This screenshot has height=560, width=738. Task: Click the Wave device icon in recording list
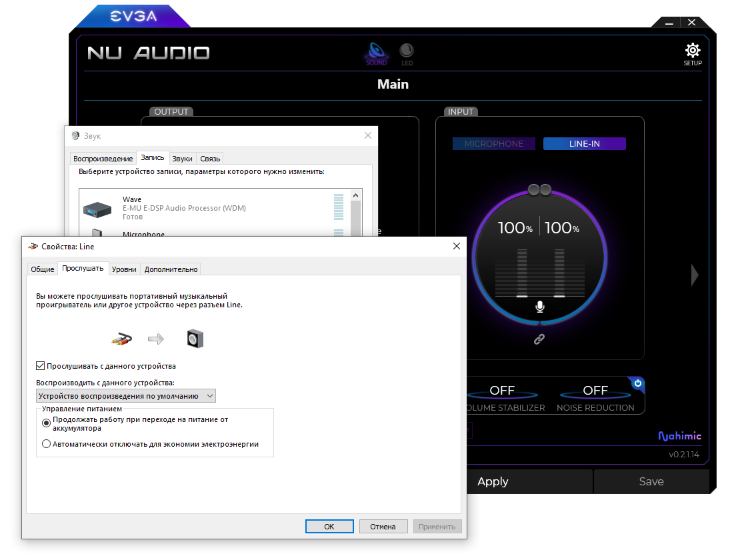point(97,209)
